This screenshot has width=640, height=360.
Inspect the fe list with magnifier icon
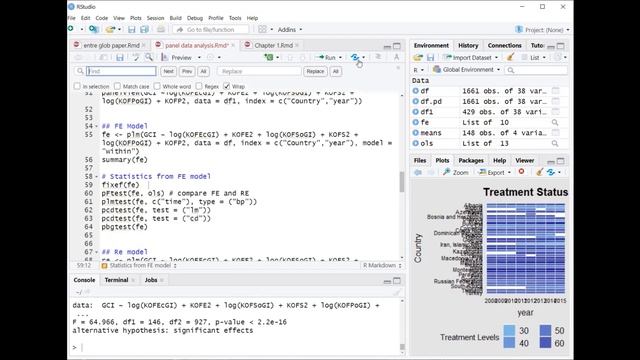[555, 122]
